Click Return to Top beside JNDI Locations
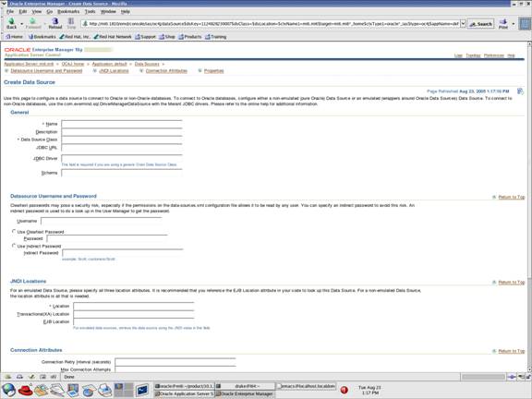 click(512, 282)
